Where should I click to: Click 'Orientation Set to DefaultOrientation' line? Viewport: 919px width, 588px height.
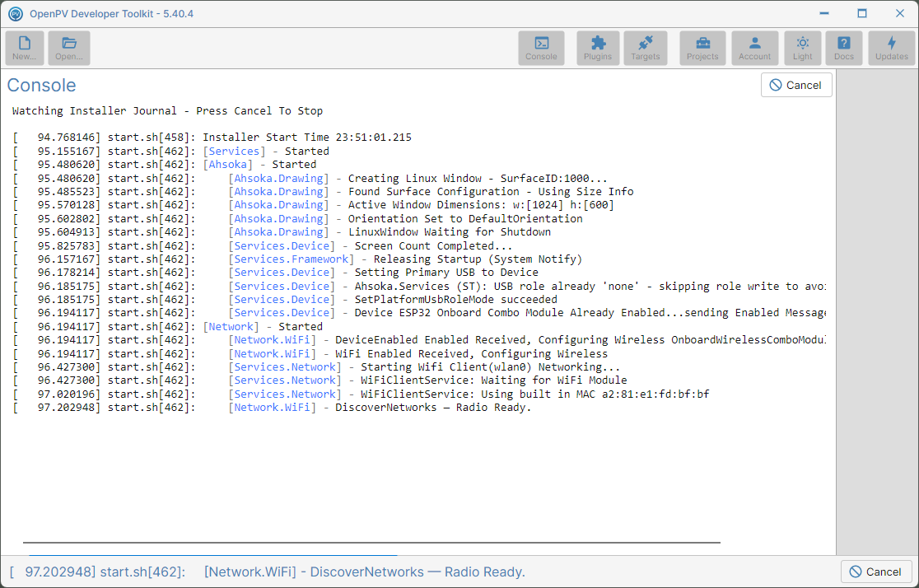[x=298, y=219]
